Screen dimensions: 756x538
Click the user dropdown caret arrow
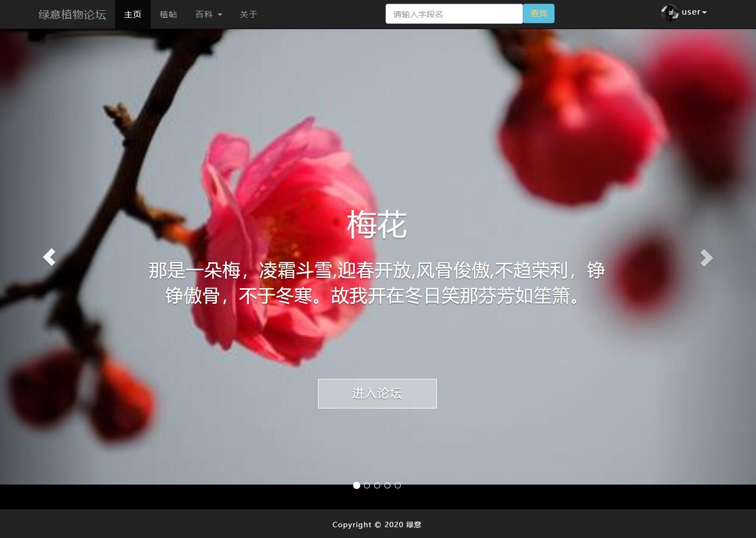(x=705, y=12)
